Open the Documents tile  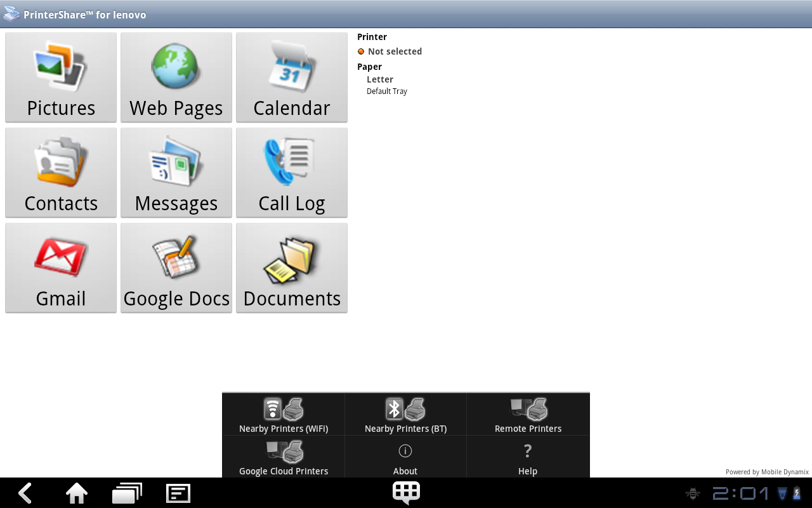click(x=292, y=268)
